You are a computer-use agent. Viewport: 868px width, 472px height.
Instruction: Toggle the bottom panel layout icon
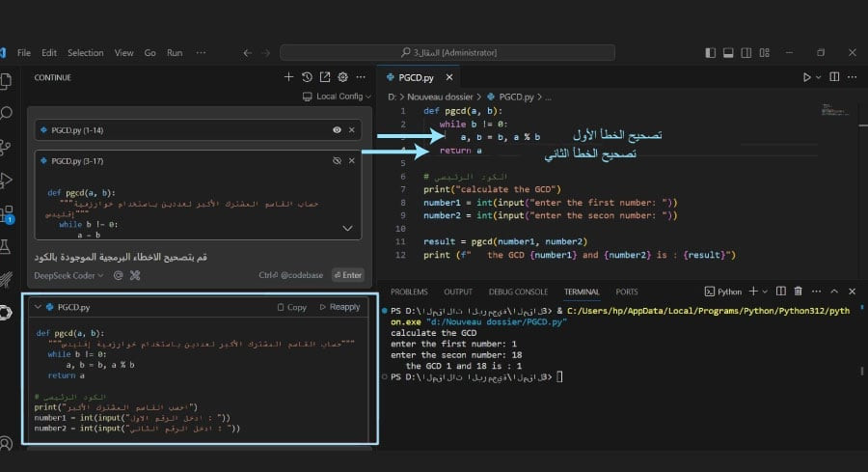(728, 53)
